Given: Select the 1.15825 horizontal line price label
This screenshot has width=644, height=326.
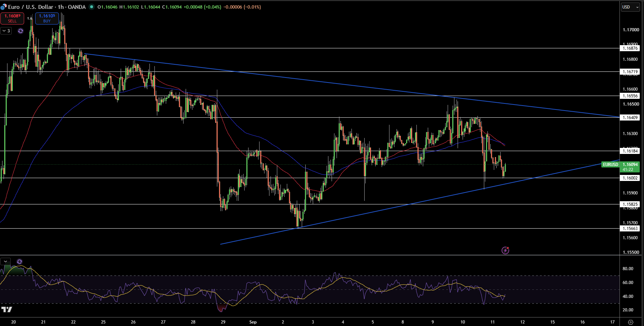Looking at the screenshot, I should 630,204.
